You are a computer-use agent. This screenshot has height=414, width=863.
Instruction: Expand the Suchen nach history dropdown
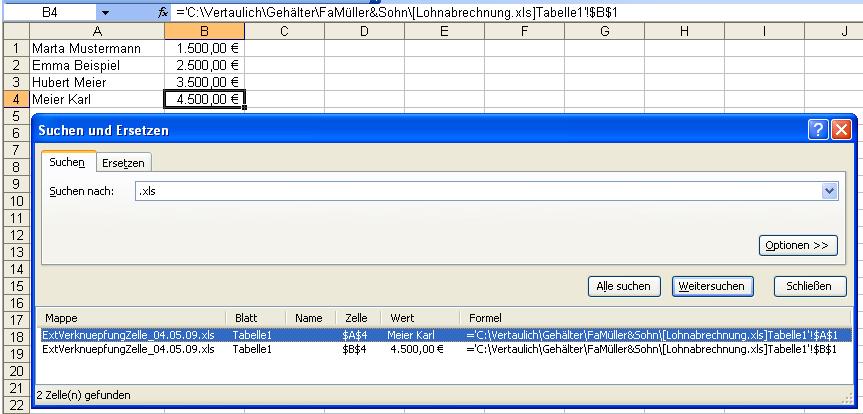pos(828,191)
